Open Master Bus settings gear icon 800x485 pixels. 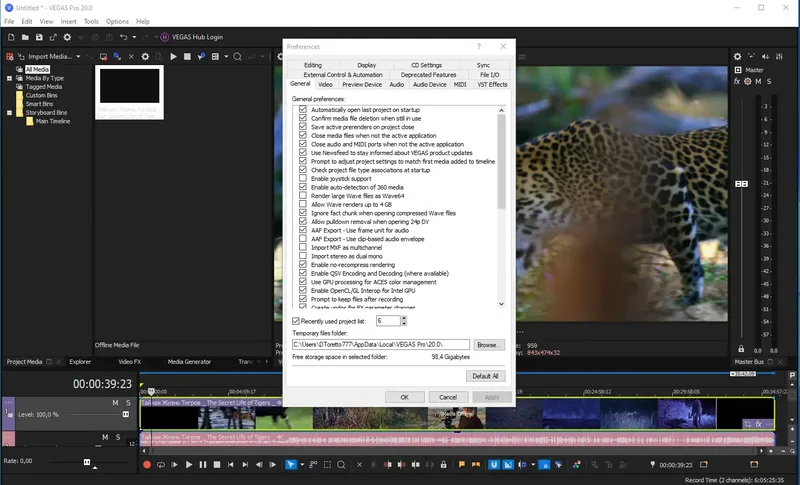coord(737,57)
